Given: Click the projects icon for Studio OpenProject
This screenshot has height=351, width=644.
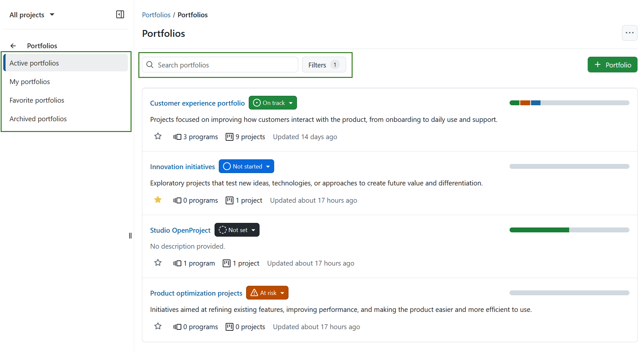Looking at the screenshot, I should (x=227, y=263).
